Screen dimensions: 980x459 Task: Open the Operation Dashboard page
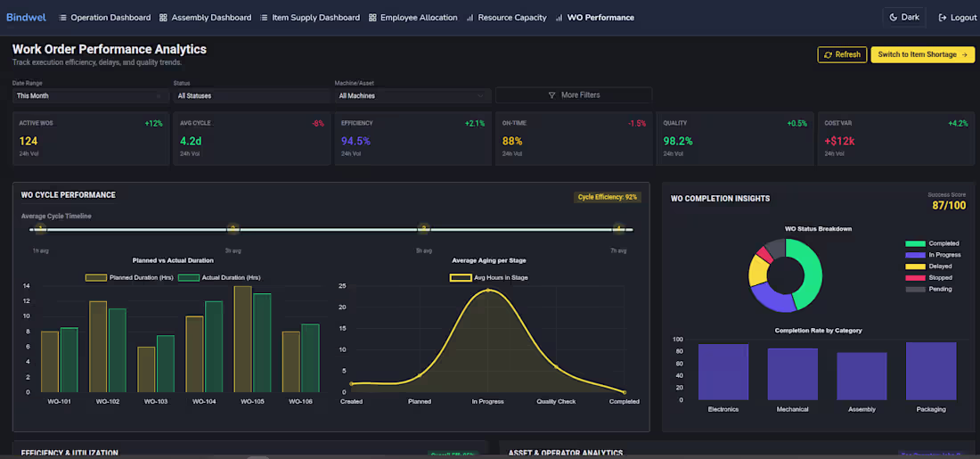click(x=104, y=18)
